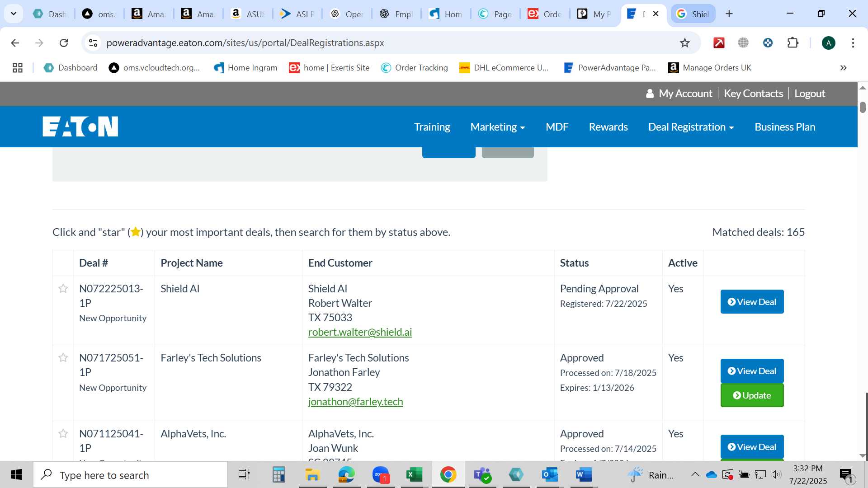Open Order Tracking bookmark
This screenshot has width=868, height=488.
(414, 68)
